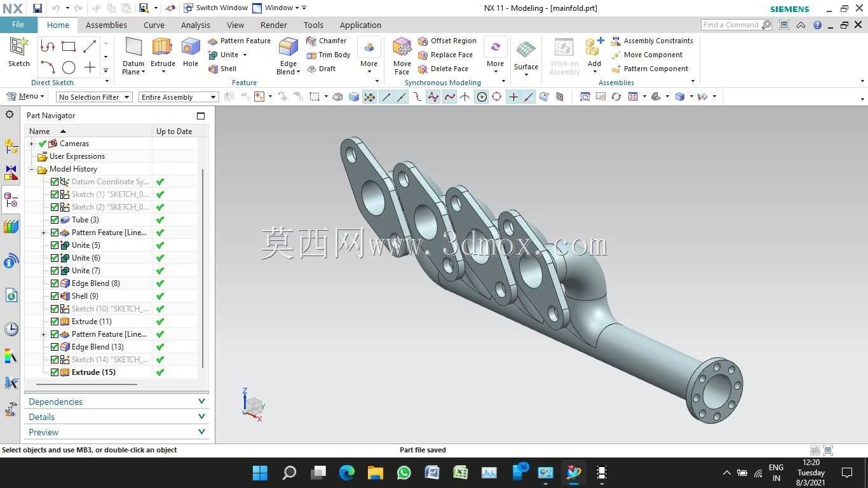Screen dimensions: 868x488
Task: Open the Pattern Feature tool
Action: point(239,41)
